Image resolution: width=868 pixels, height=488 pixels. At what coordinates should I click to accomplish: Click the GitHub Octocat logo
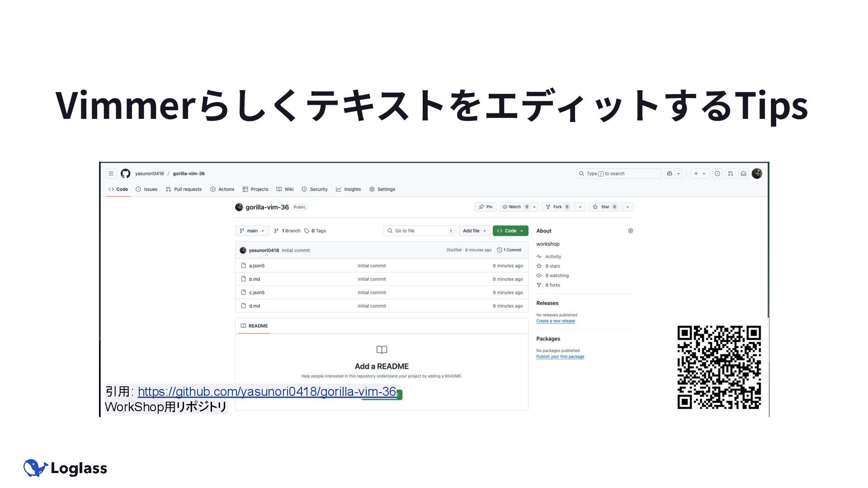[126, 174]
